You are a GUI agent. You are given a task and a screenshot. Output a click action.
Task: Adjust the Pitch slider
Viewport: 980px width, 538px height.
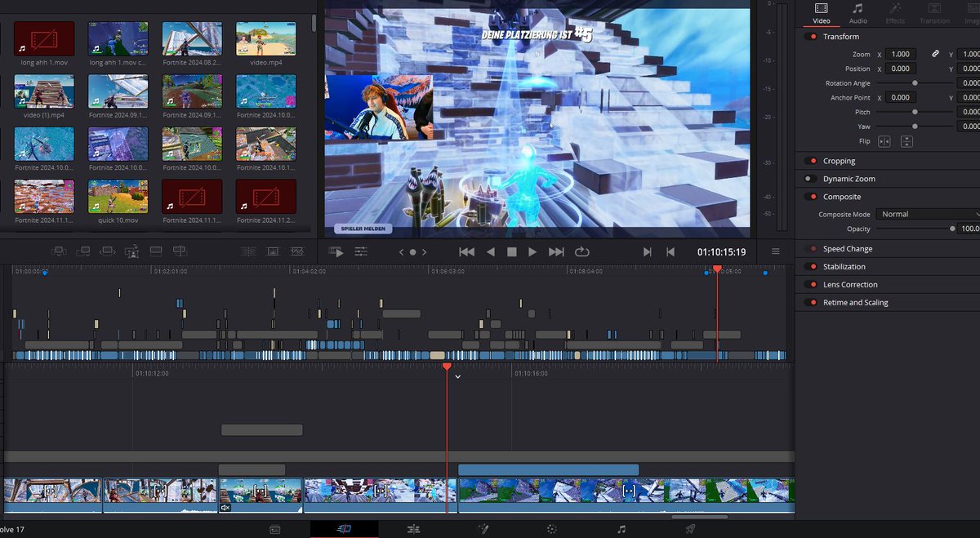[915, 112]
